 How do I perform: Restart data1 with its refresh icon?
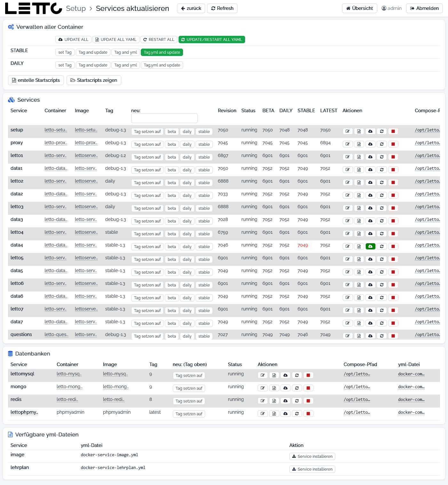(x=382, y=169)
